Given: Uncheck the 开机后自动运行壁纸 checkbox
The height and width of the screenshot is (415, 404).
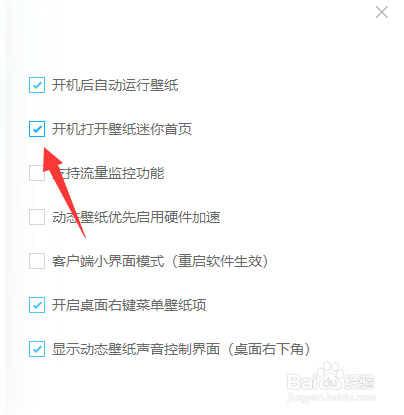Looking at the screenshot, I should click(x=37, y=85).
